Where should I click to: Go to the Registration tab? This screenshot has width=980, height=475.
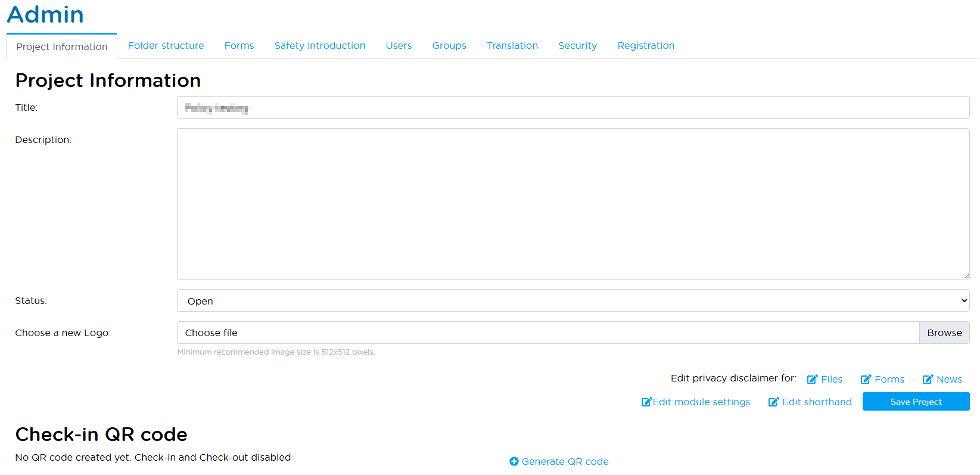[646, 46]
